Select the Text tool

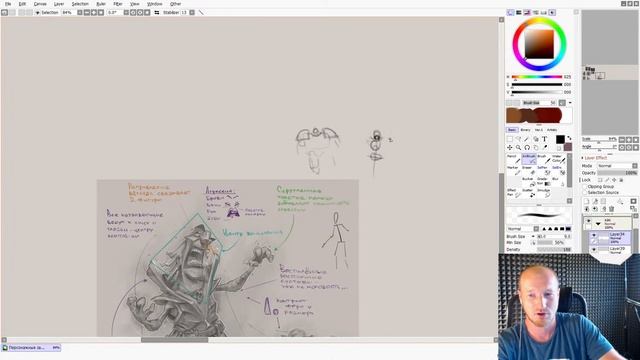pyautogui.click(x=544, y=139)
